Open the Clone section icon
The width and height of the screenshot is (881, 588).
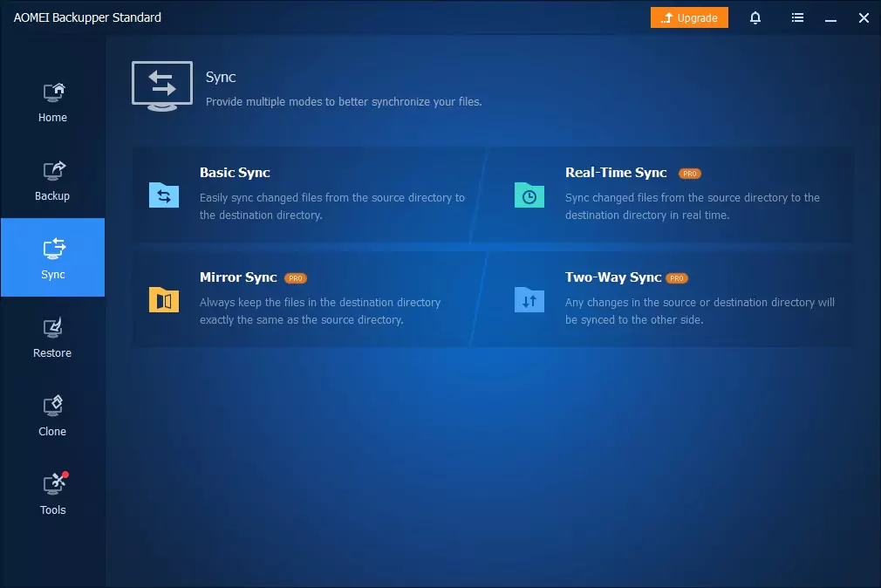pos(53,406)
